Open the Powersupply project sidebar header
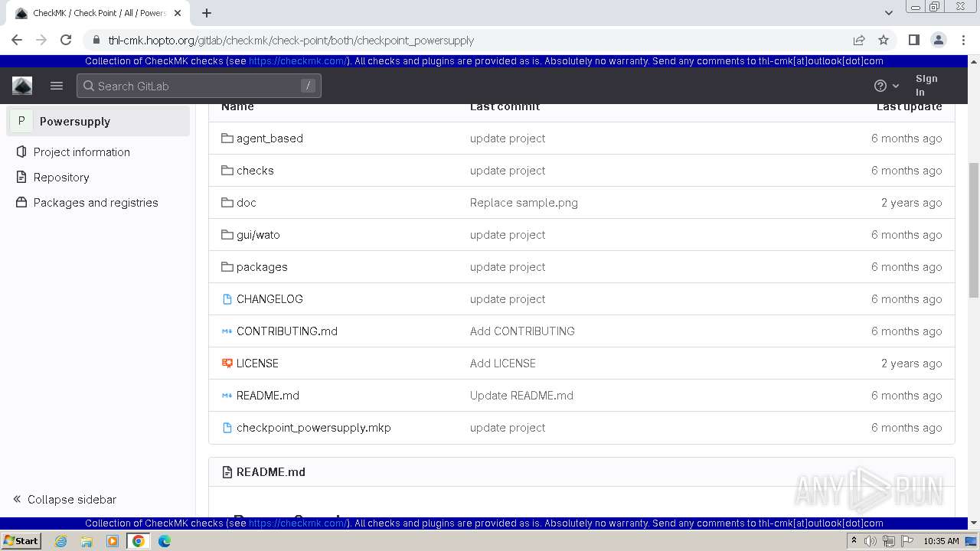The width and height of the screenshot is (980, 551). pos(98,121)
